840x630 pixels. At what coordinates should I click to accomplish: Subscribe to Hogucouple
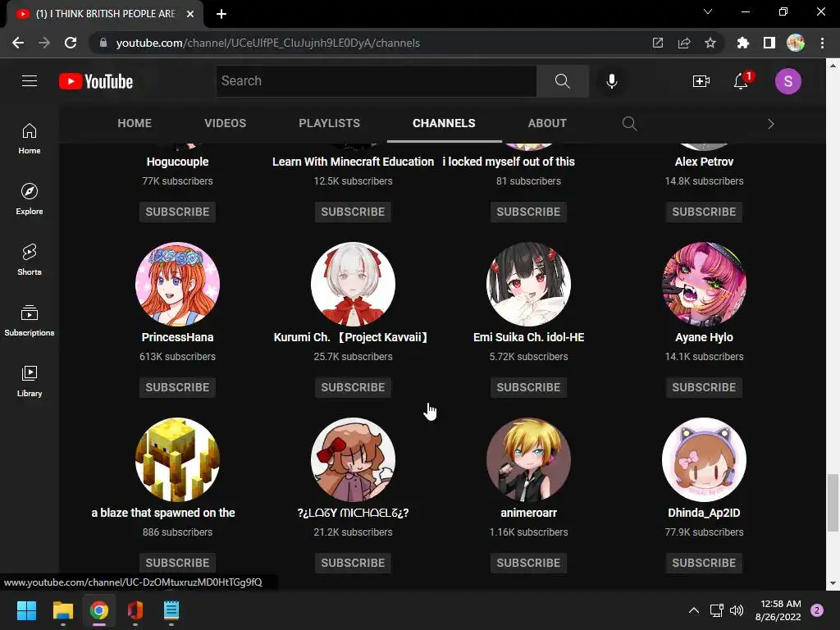[x=177, y=212]
